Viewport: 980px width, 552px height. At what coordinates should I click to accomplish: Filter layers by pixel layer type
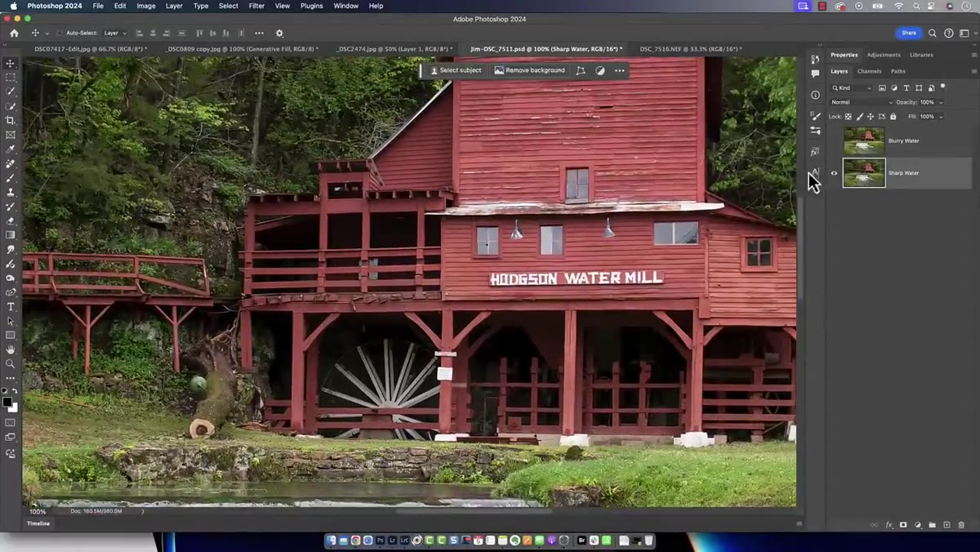[x=882, y=88]
